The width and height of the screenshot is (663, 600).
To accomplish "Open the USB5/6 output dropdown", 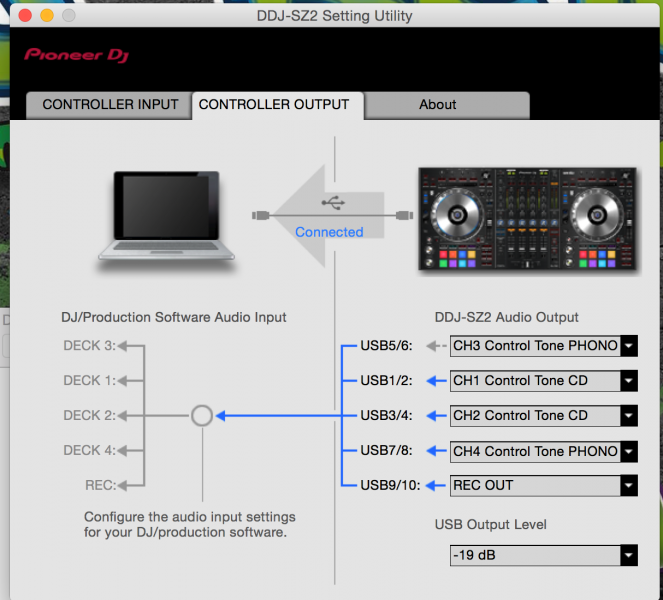I will point(543,346).
